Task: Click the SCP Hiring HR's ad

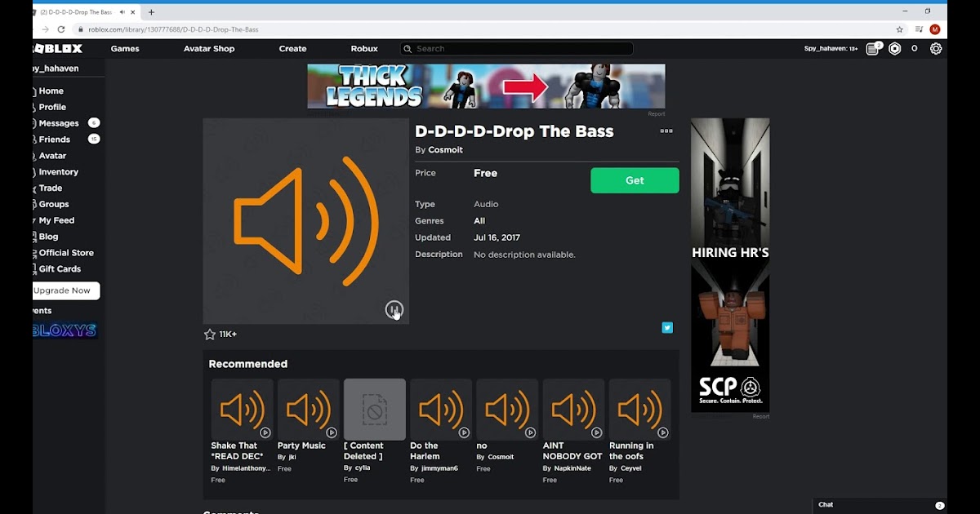Action: pos(730,265)
